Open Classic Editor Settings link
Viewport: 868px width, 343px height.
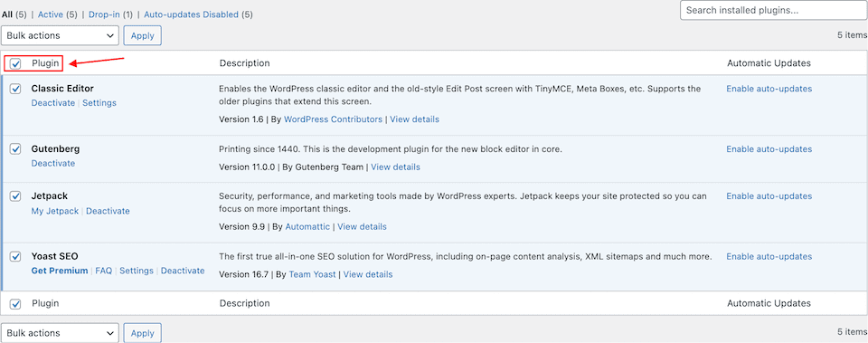pyautogui.click(x=99, y=103)
